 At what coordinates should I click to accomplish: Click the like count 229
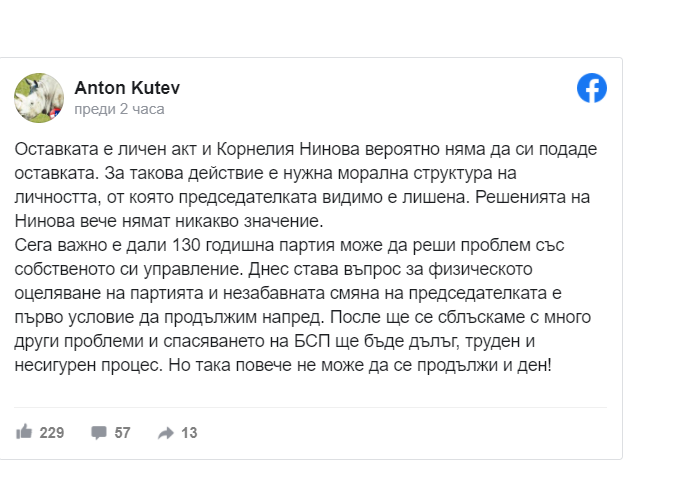coord(52,433)
